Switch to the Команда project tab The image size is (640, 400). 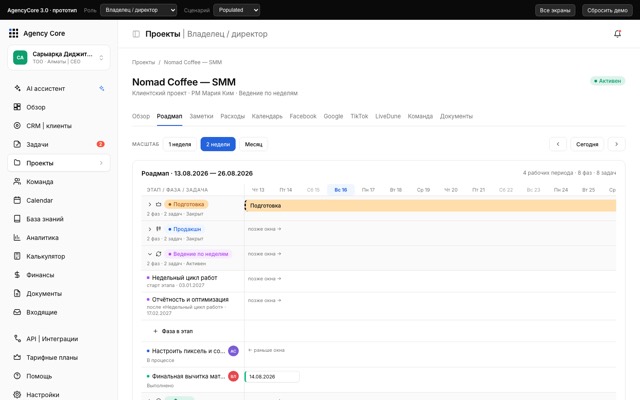tap(420, 116)
